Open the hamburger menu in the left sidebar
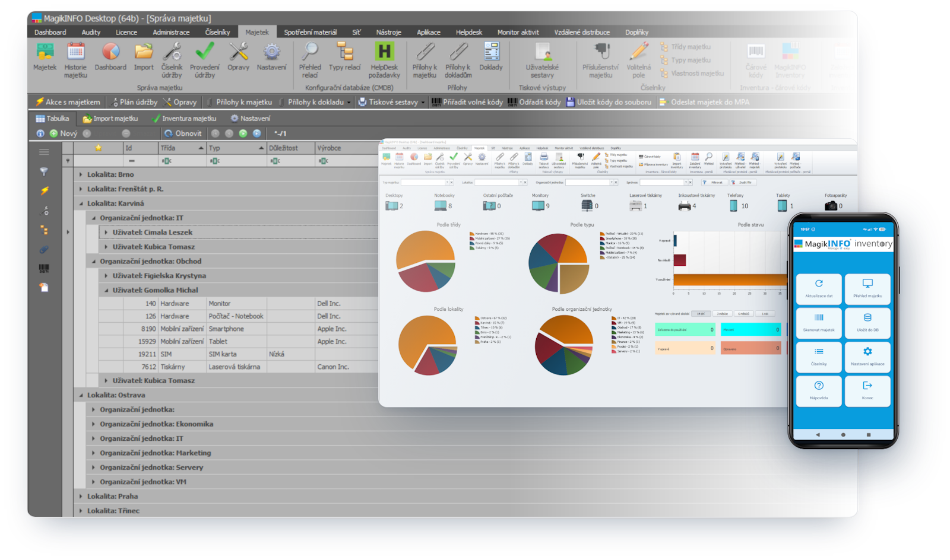 (44, 152)
